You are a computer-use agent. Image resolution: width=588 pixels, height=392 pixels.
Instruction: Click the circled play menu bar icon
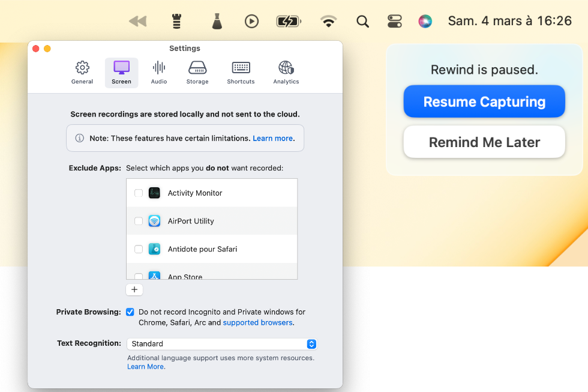(x=251, y=21)
